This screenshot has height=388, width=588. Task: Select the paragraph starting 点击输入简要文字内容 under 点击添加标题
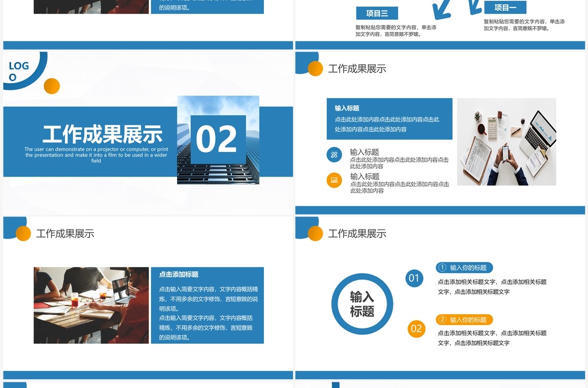coord(208,313)
